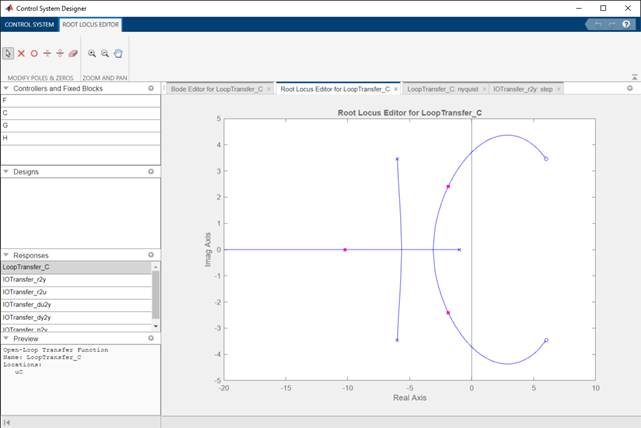Activate the zoom out magnifier
Image resolution: width=641 pixels, height=428 pixels.
click(105, 54)
